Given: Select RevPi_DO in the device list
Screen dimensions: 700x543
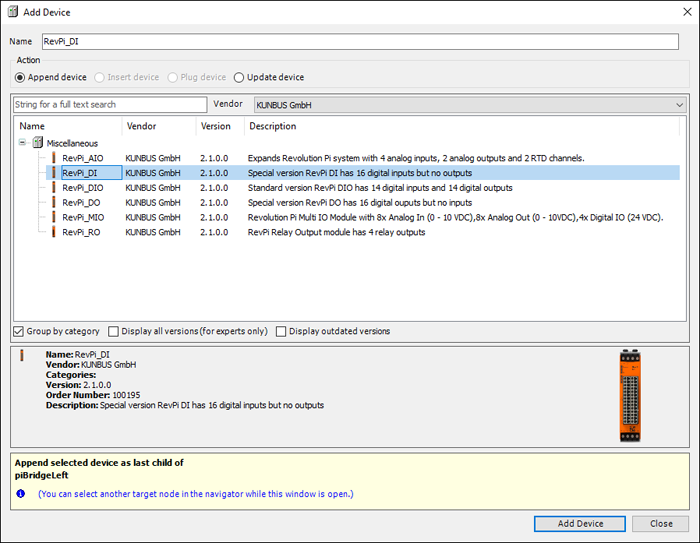Looking at the screenshot, I should coord(81,202).
